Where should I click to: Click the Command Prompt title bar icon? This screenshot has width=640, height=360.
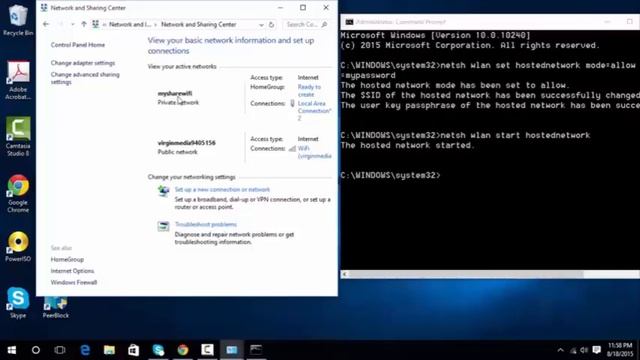(x=349, y=22)
